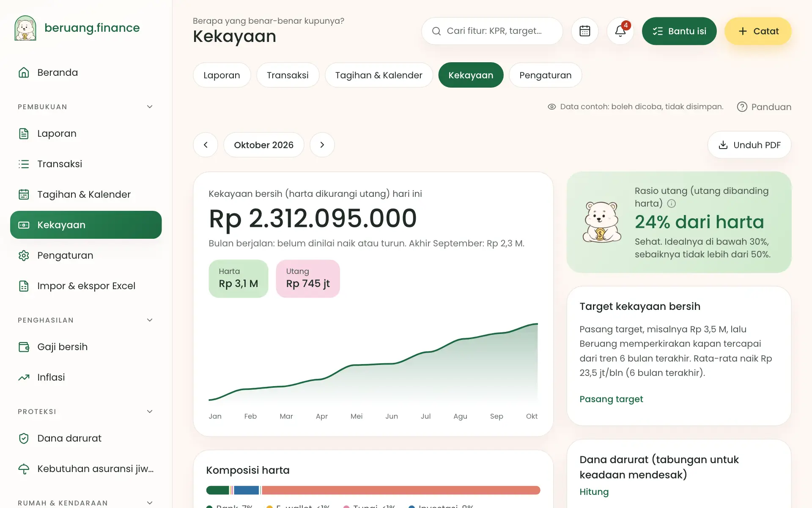The height and width of the screenshot is (508, 812).
Task: Open Tagihan & Kalender in sidebar
Action: pyautogui.click(x=86, y=194)
